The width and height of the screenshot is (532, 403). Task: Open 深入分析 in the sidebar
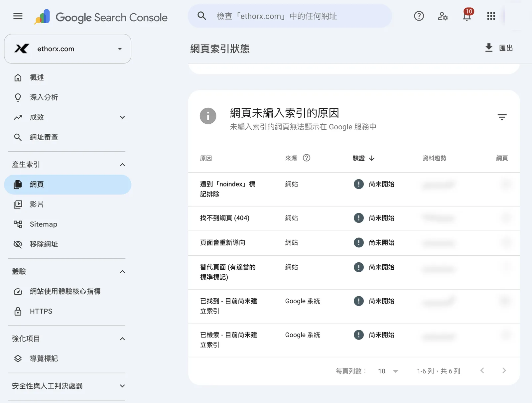pyautogui.click(x=68, y=97)
